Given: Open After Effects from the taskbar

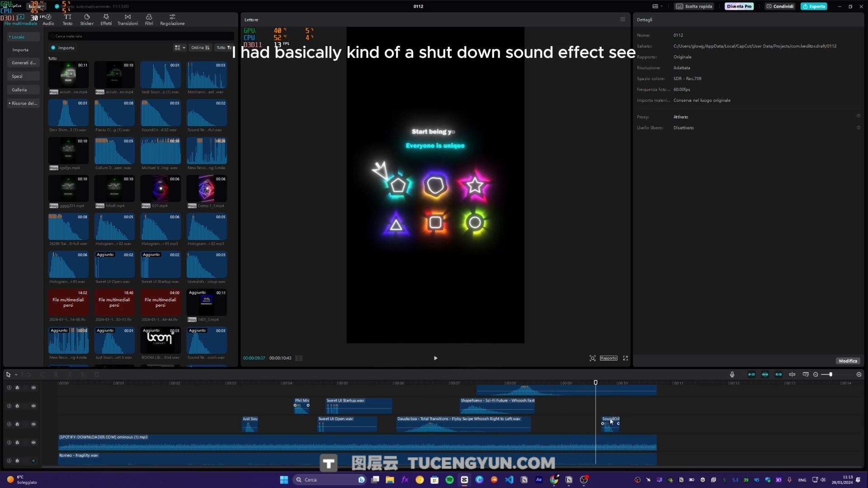Looking at the screenshot, I should click(x=539, y=480).
